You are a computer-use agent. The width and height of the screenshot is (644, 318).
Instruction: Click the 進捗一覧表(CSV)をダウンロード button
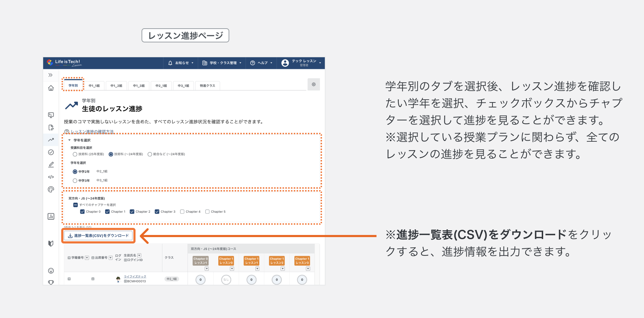tap(98, 236)
